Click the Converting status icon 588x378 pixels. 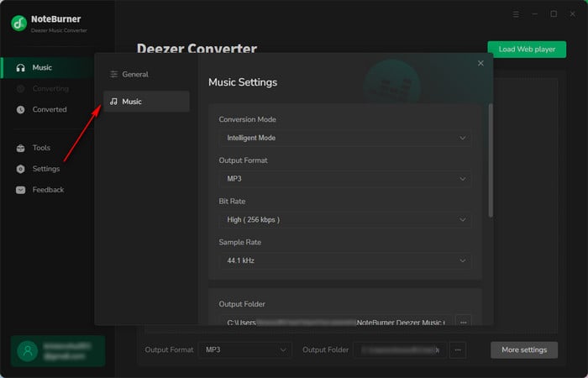point(21,89)
